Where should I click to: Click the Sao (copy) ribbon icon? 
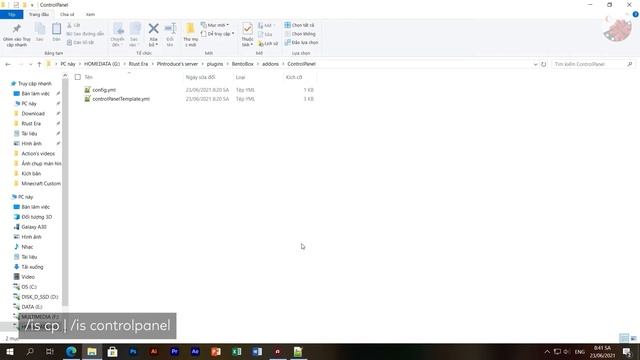tap(40, 32)
